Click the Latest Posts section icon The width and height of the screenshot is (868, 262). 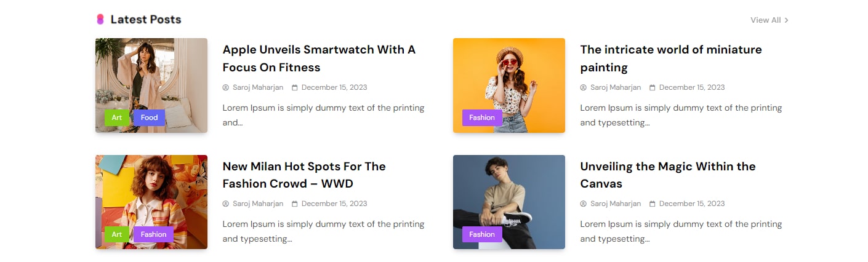click(100, 20)
